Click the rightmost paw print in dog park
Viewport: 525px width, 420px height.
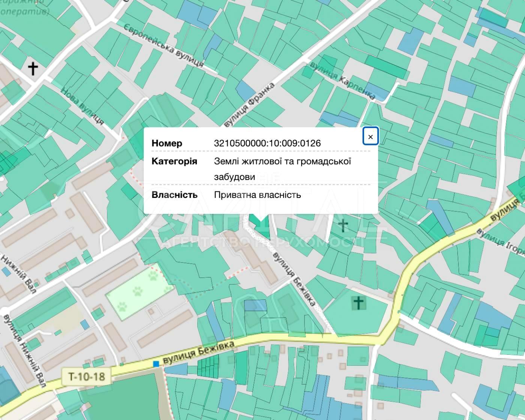click(x=168, y=289)
